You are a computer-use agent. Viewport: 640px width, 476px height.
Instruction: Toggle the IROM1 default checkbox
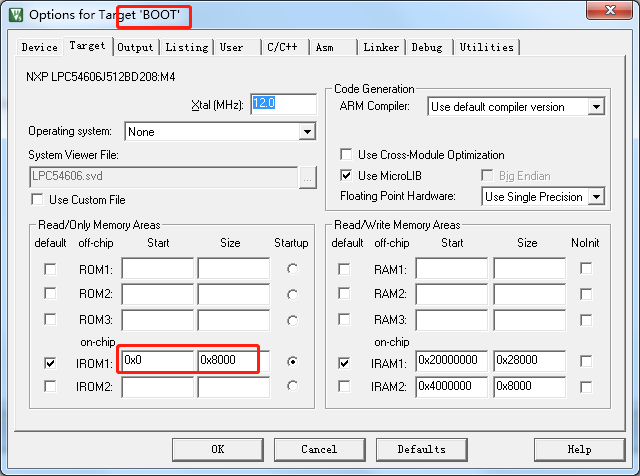click(50, 363)
